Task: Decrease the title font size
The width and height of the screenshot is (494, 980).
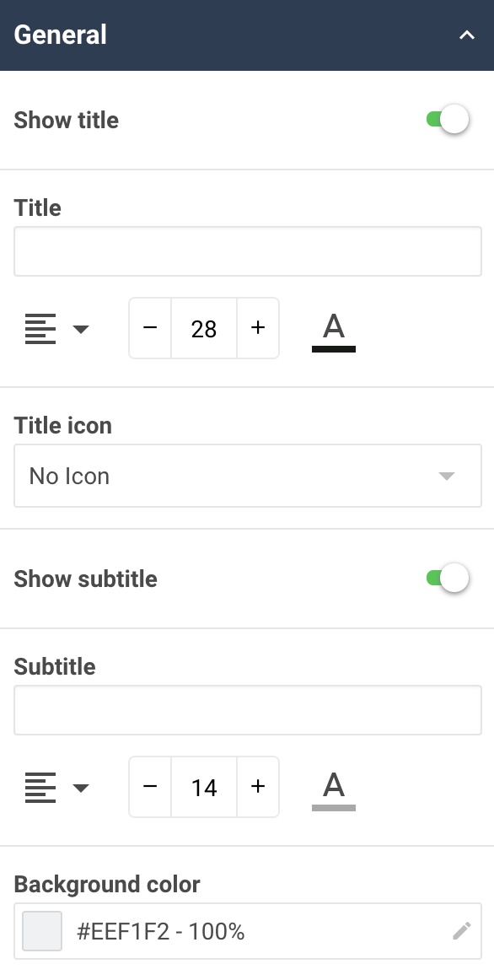Action: pyautogui.click(x=149, y=328)
